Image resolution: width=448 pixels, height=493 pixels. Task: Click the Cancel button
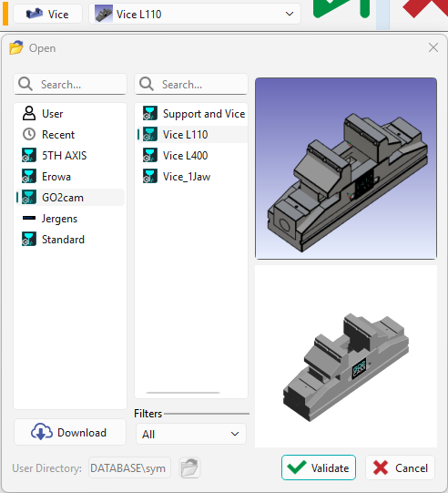tap(401, 467)
